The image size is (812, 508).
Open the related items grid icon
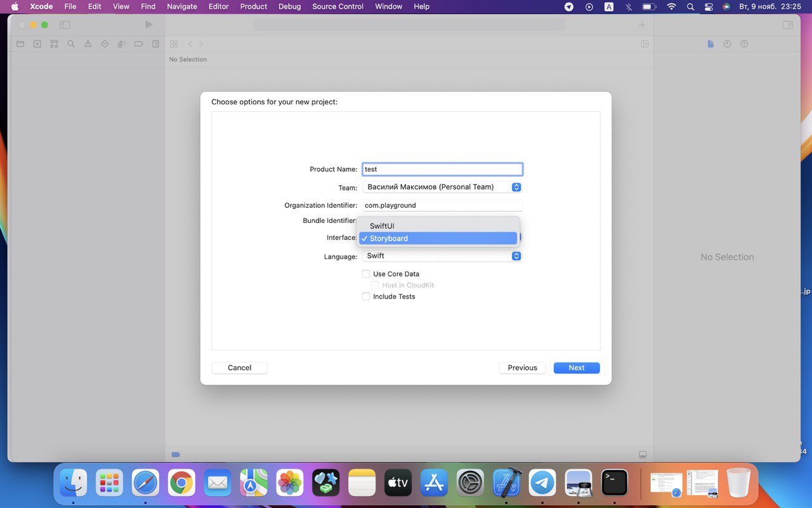coord(174,44)
